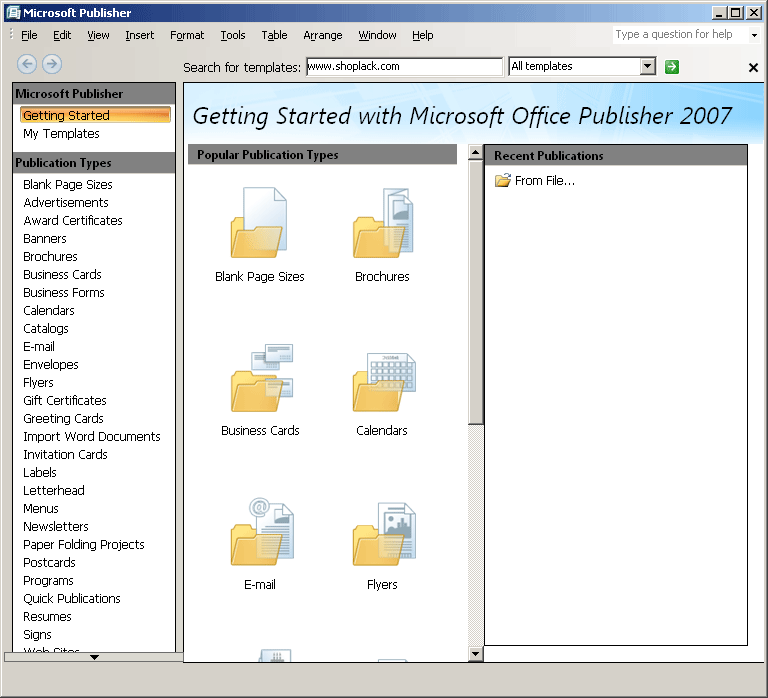Screen dimensions: 768x698
Task: Click the Publisher icon in title bar
Action: [13, 12]
